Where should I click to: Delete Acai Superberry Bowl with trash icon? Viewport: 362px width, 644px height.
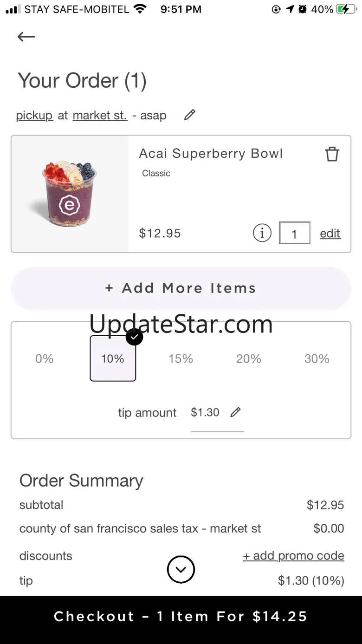pos(332,154)
